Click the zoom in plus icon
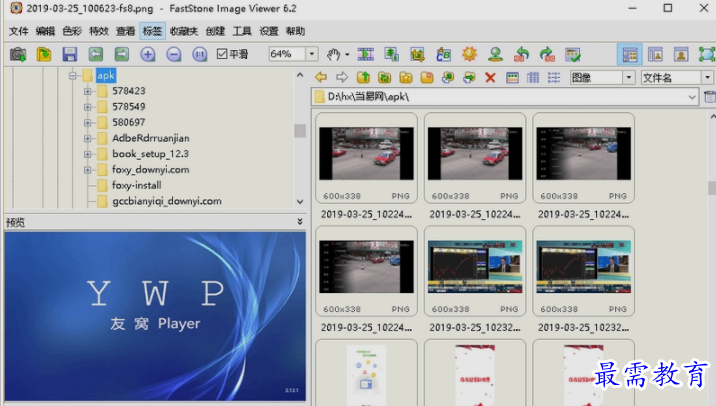The height and width of the screenshot is (406, 716). coord(147,54)
